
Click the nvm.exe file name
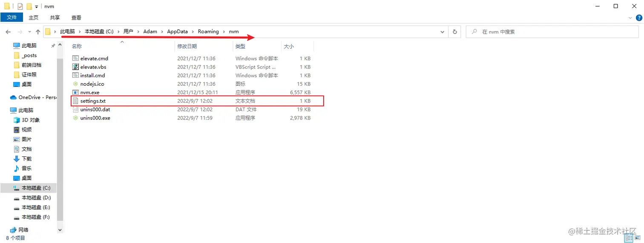[90, 93]
